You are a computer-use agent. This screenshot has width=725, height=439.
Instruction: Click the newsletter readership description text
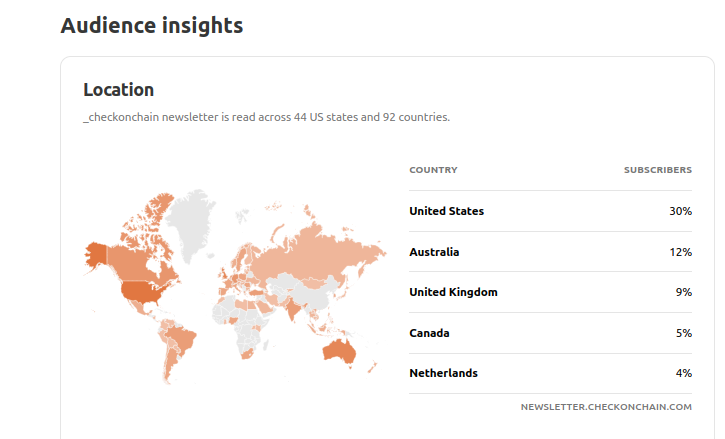click(x=266, y=117)
